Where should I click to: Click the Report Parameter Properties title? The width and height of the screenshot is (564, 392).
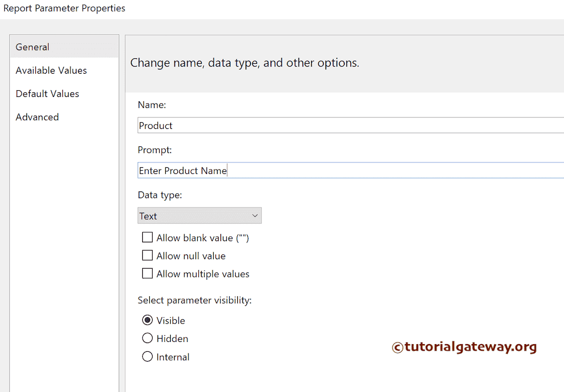click(x=64, y=8)
